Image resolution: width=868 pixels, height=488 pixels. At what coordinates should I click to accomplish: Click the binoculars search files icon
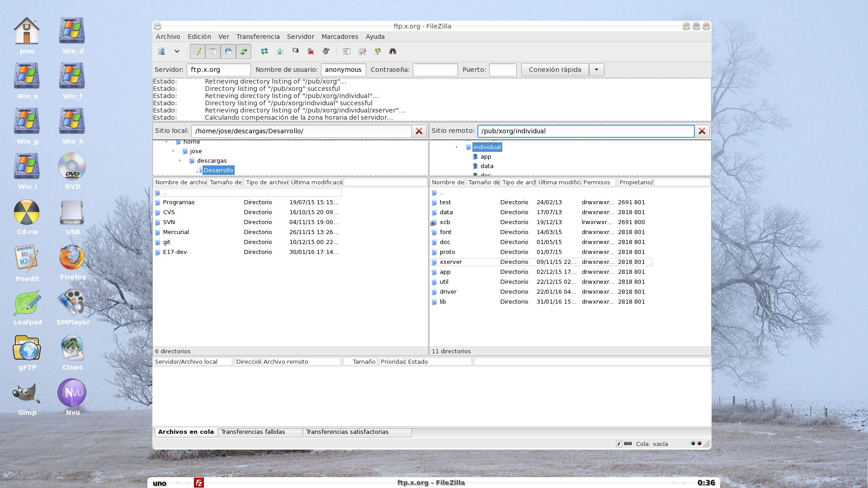tap(393, 52)
